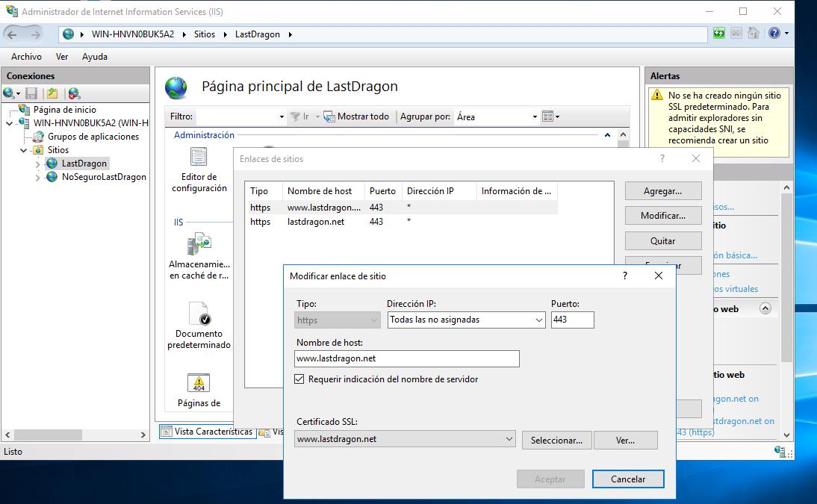
Task: Open the Archivo menu
Action: tap(26, 57)
